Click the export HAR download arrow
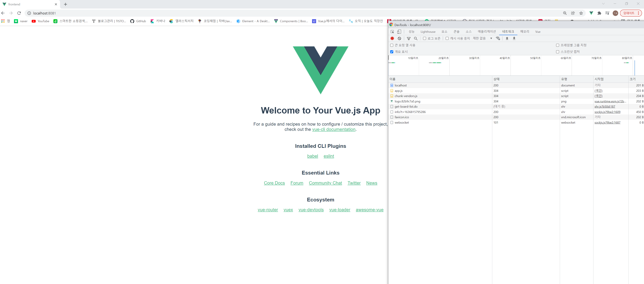The image size is (644, 284). coord(514,39)
